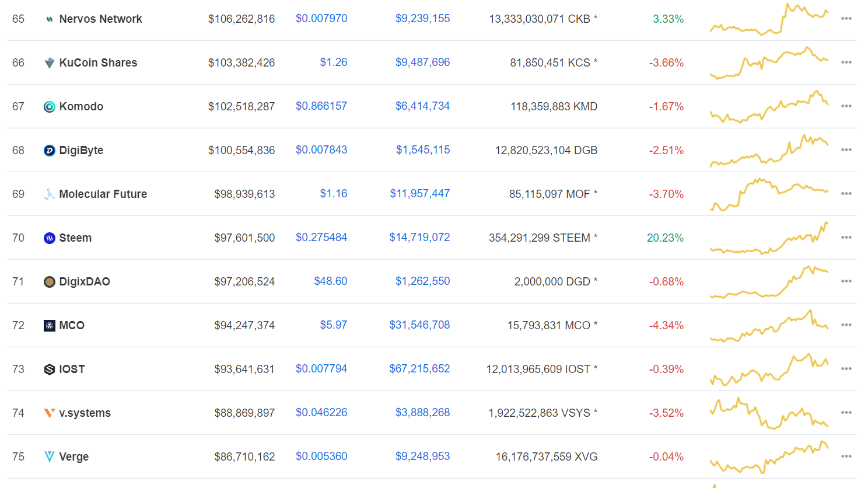Open more options for MCO row
This screenshot has width=868, height=488.
846,325
